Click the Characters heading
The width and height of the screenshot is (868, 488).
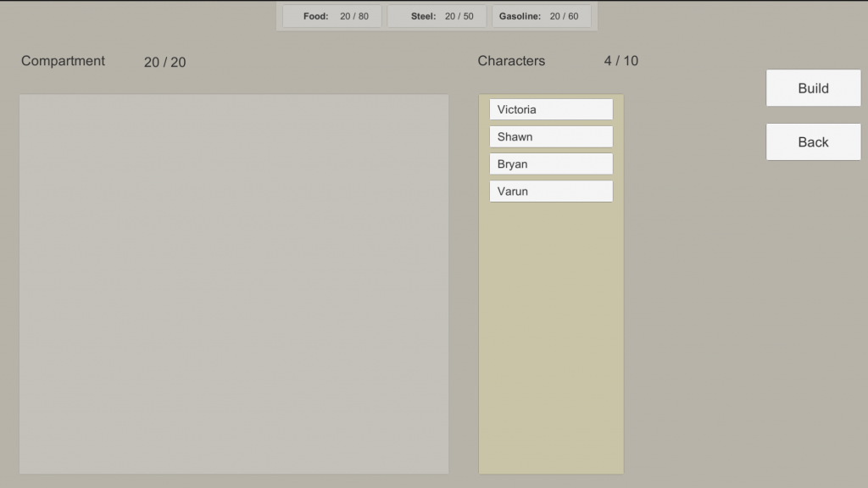coord(511,61)
